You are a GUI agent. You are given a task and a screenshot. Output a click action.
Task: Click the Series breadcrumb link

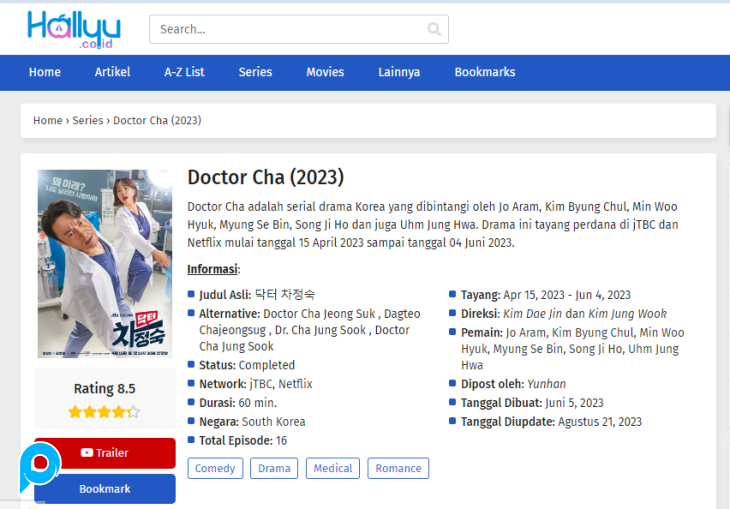coord(88,120)
